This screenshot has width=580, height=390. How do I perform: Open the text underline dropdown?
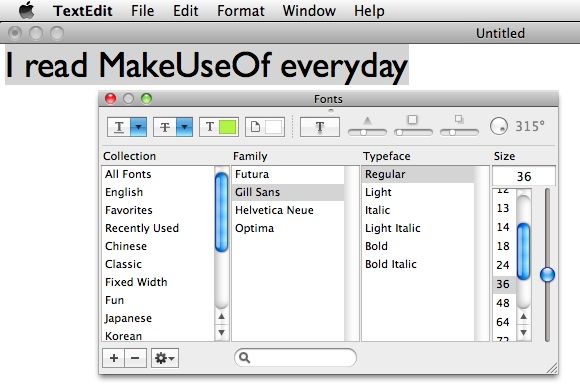(x=138, y=127)
